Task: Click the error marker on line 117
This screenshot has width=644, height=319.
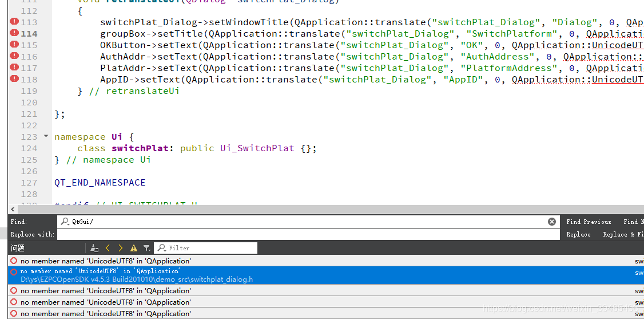Action: tap(14, 68)
